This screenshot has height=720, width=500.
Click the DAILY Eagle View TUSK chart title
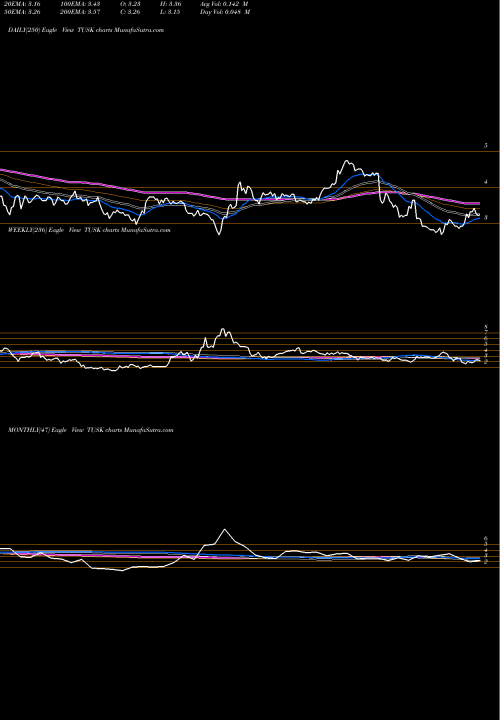pyautogui.click(x=86, y=30)
